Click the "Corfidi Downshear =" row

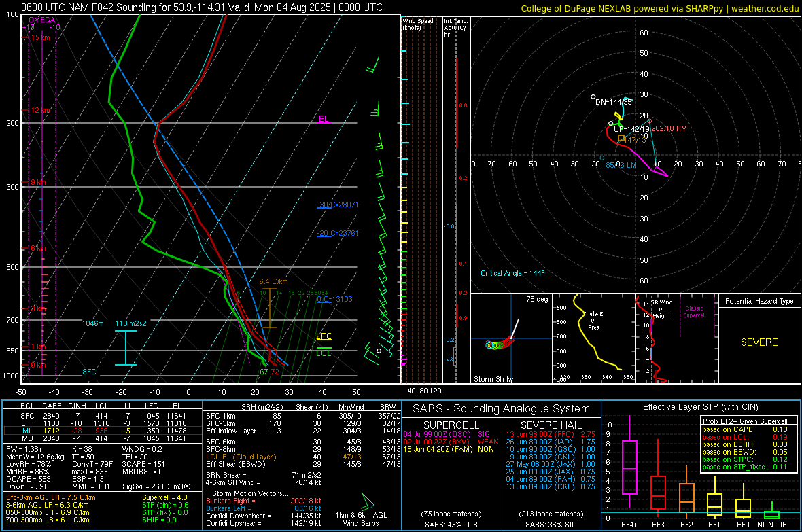pyautogui.click(x=264, y=516)
